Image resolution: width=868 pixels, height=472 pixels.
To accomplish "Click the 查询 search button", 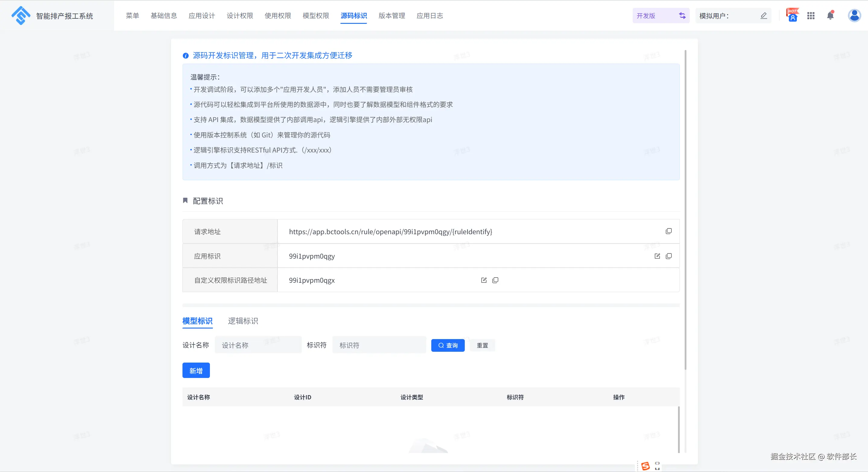I will point(448,345).
